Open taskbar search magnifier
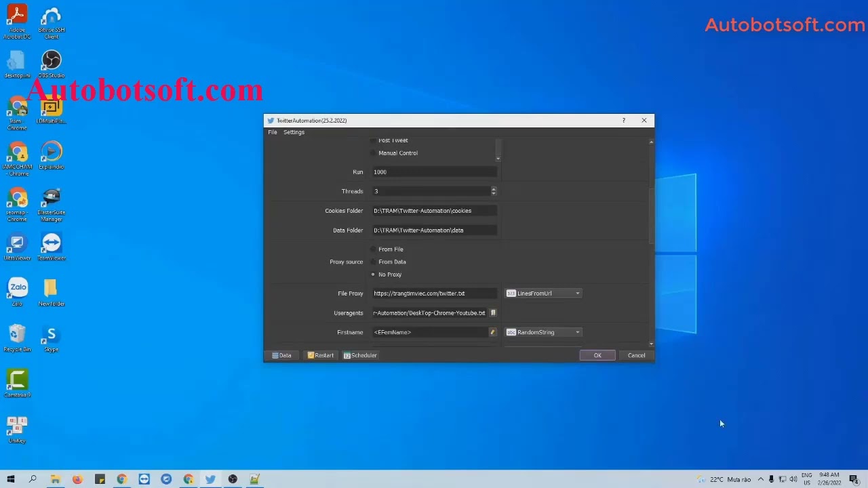 (33, 479)
